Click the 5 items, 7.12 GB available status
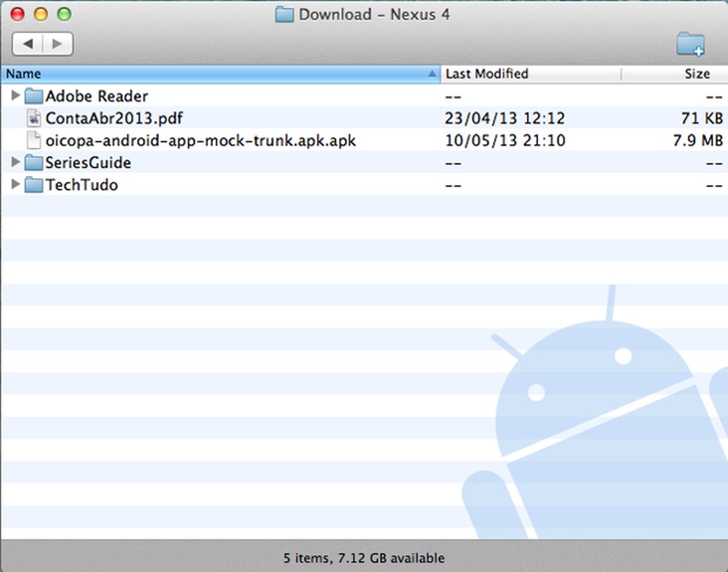 (364, 558)
